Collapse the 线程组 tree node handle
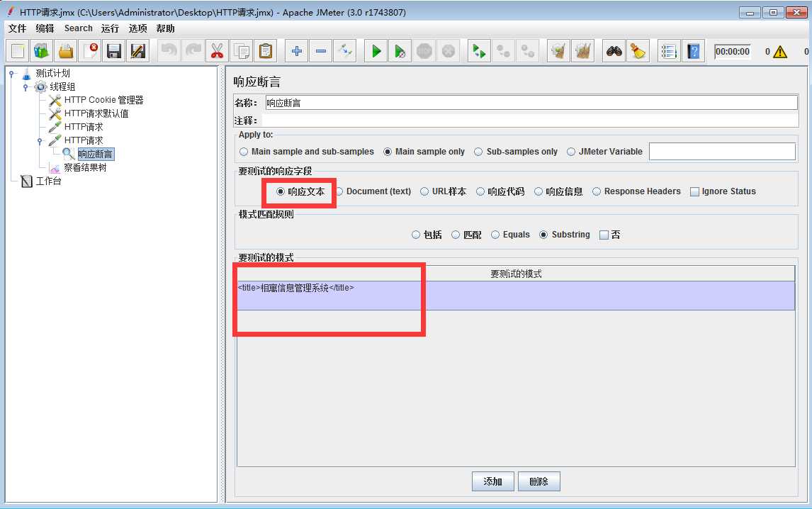Image resolution: width=812 pixels, height=509 pixels. click(26, 87)
